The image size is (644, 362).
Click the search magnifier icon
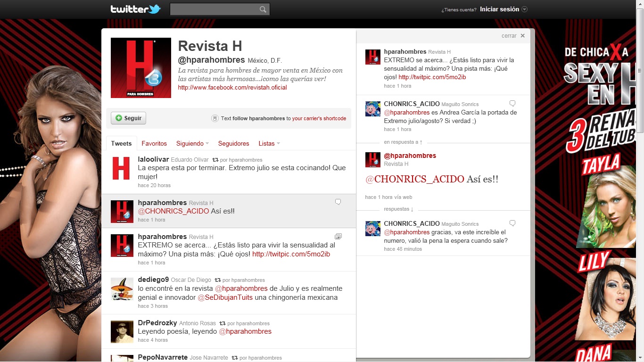[263, 9]
